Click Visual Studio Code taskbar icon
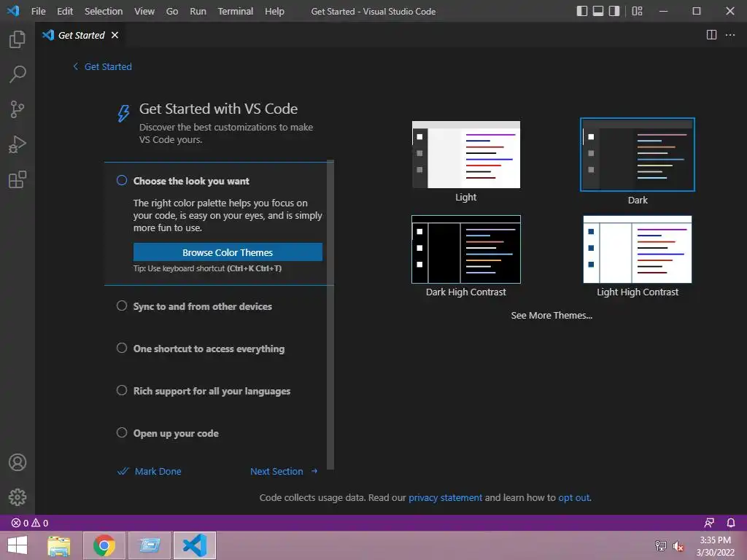The image size is (747, 560). pos(195,545)
